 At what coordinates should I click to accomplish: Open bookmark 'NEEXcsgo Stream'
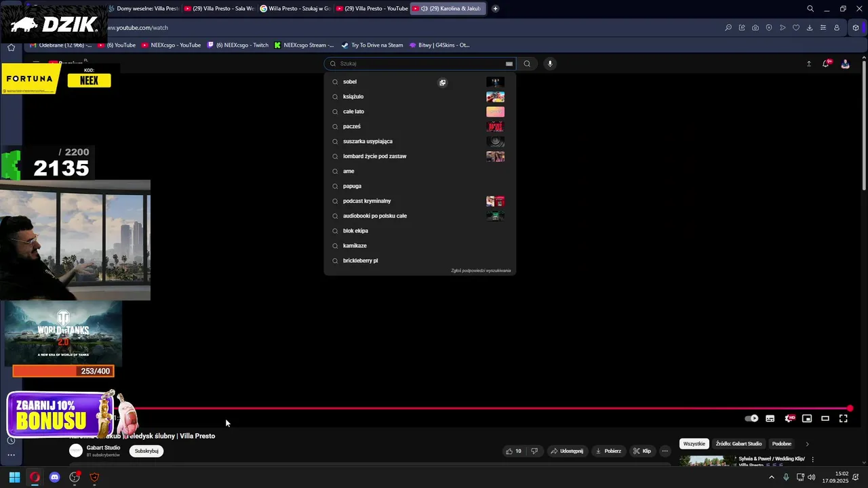304,45
